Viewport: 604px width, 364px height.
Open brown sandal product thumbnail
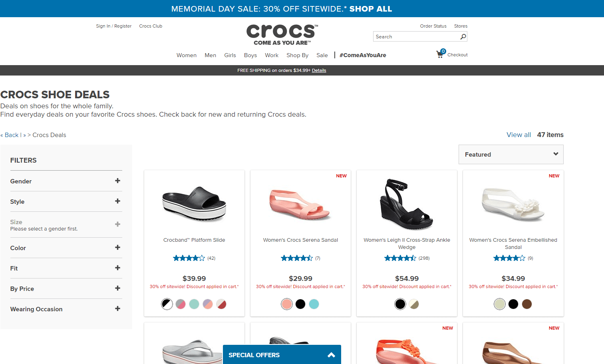tap(513, 352)
